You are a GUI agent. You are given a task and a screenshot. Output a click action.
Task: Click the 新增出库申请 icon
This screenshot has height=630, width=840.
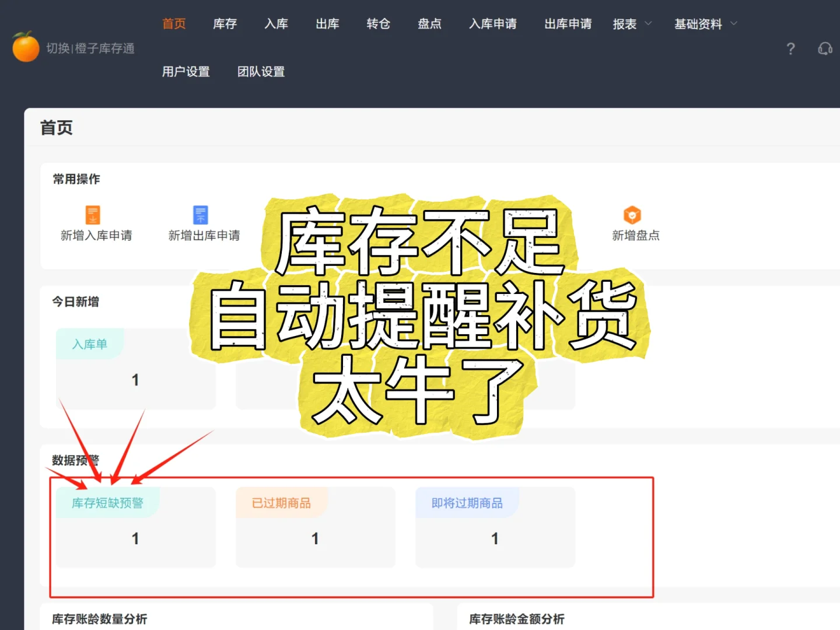(200, 216)
